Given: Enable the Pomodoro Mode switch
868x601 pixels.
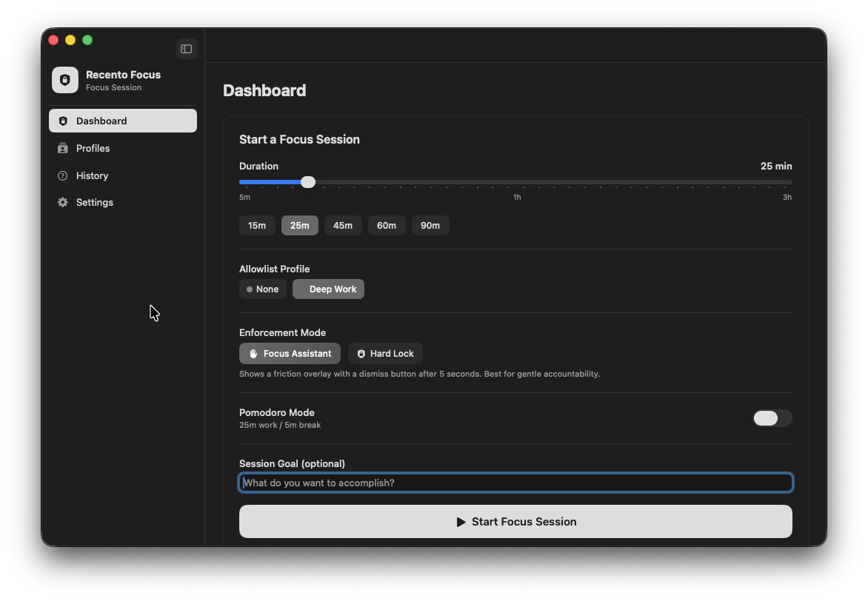Looking at the screenshot, I should pos(772,418).
